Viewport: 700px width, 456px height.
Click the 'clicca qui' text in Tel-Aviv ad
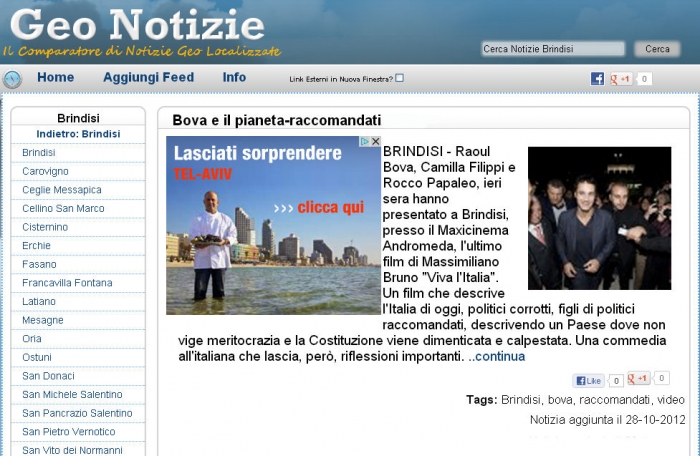point(331,207)
